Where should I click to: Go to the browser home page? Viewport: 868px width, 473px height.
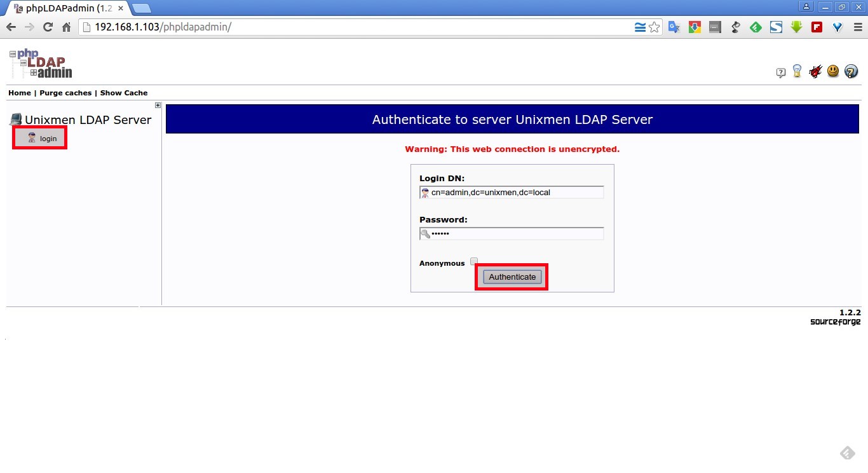click(x=66, y=27)
